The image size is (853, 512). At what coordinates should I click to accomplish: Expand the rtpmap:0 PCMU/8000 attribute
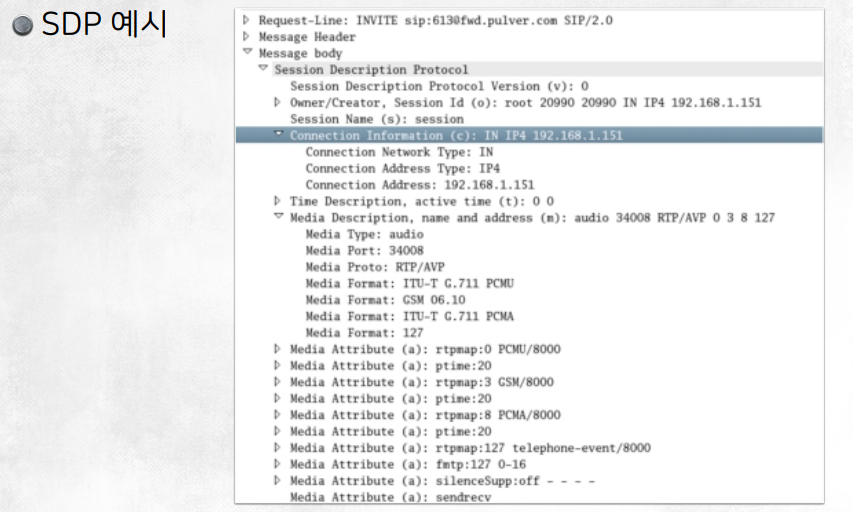point(277,349)
